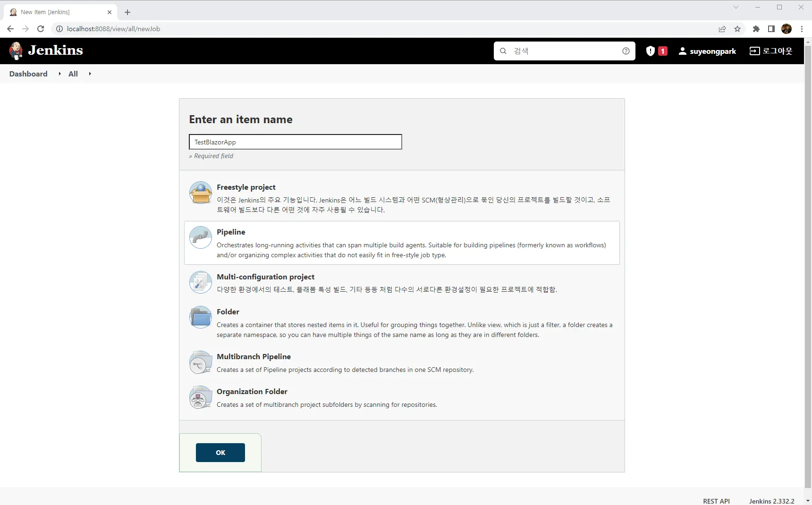Select the Organization Folder title text
This screenshot has width=812, height=505.
pyautogui.click(x=252, y=392)
